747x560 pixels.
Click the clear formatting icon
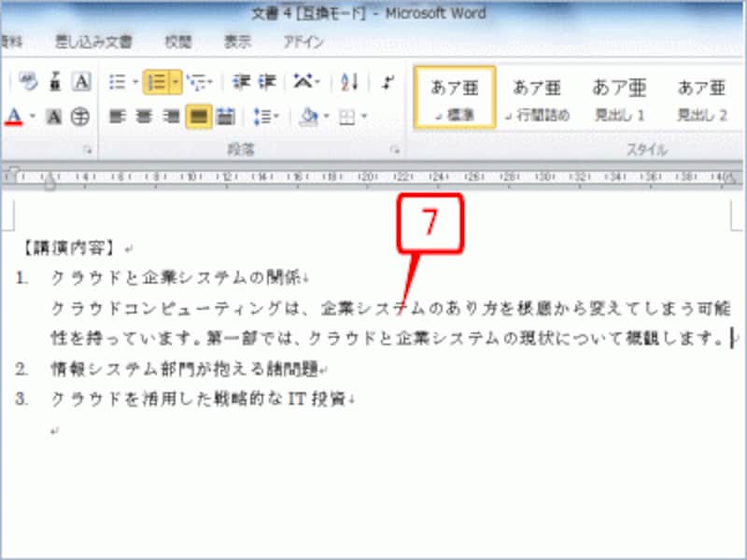pos(28,82)
